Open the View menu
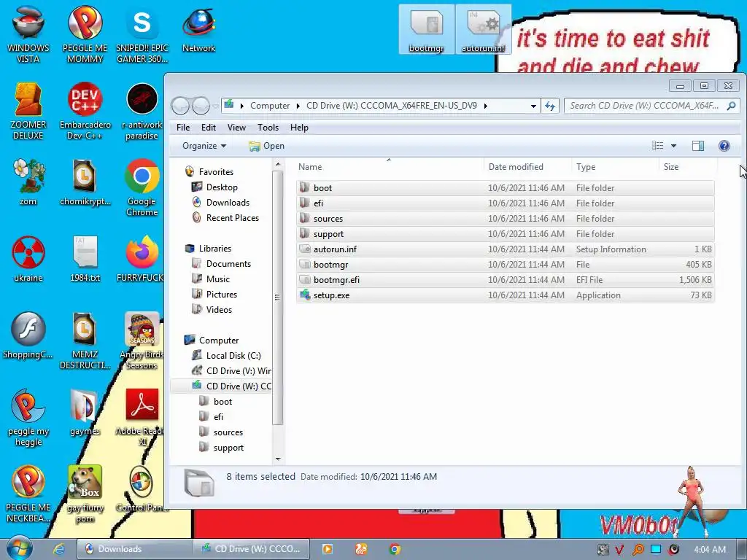This screenshot has width=747, height=560. click(236, 128)
